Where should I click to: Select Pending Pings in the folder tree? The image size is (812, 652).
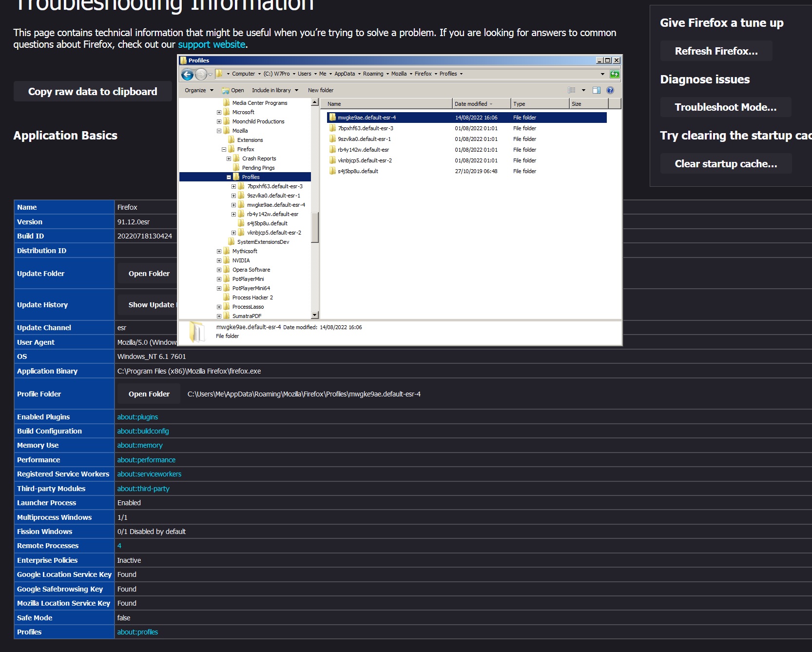click(258, 168)
